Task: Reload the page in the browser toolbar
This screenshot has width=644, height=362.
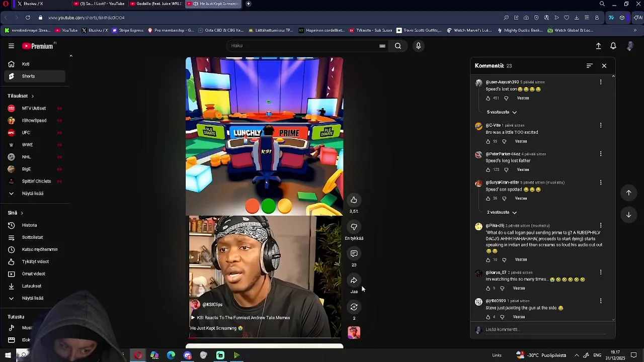Action: coord(28,18)
